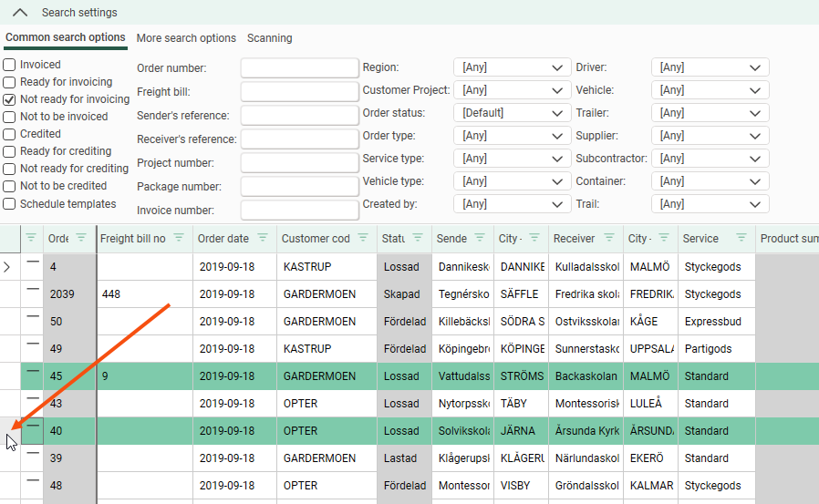The image size is (819, 504).
Task: Click into the Invoice number field
Action: click(x=299, y=211)
